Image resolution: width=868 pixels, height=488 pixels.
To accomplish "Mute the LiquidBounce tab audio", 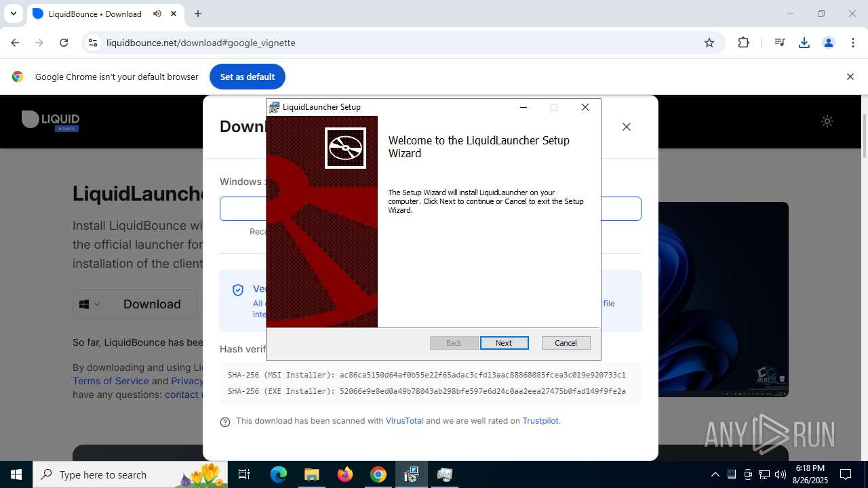I will click(x=157, y=14).
